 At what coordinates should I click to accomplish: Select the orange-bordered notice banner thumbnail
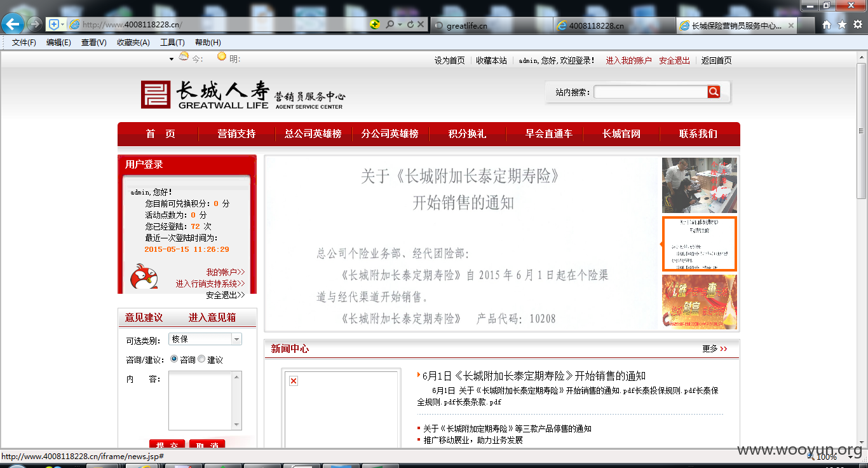click(x=700, y=244)
